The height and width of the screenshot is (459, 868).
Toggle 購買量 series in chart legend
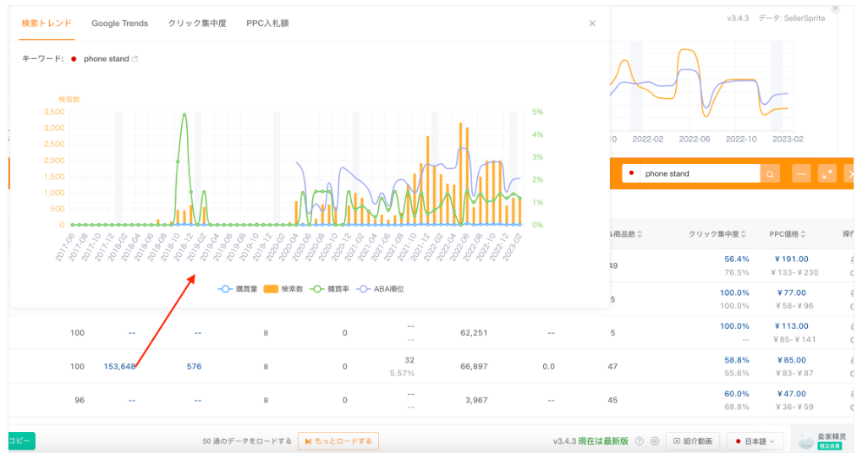pyautogui.click(x=237, y=289)
